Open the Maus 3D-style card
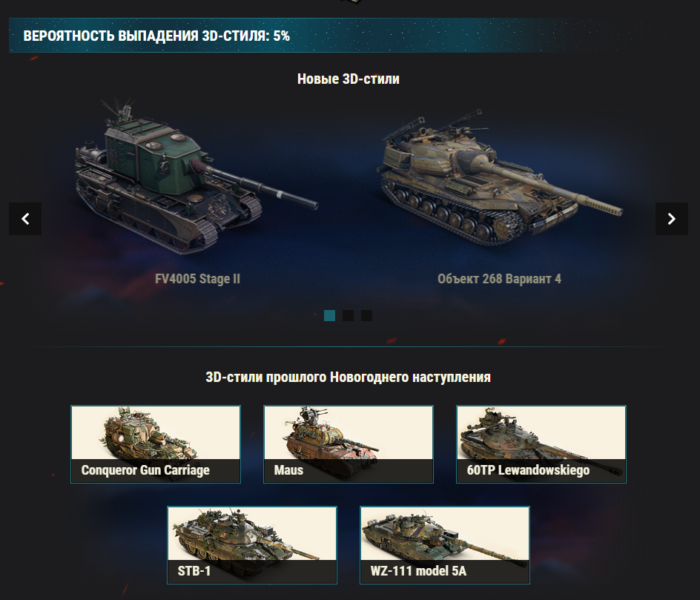The height and width of the screenshot is (600, 700). click(x=349, y=444)
